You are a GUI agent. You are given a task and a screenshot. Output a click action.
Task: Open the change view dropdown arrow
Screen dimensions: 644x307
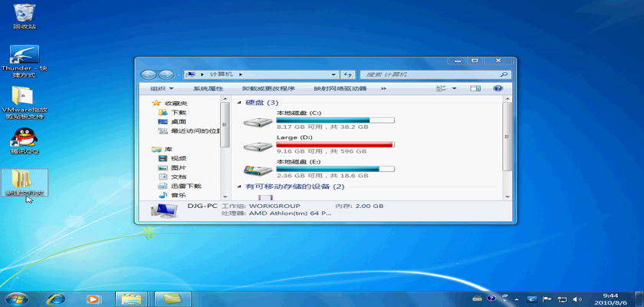coord(454,89)
